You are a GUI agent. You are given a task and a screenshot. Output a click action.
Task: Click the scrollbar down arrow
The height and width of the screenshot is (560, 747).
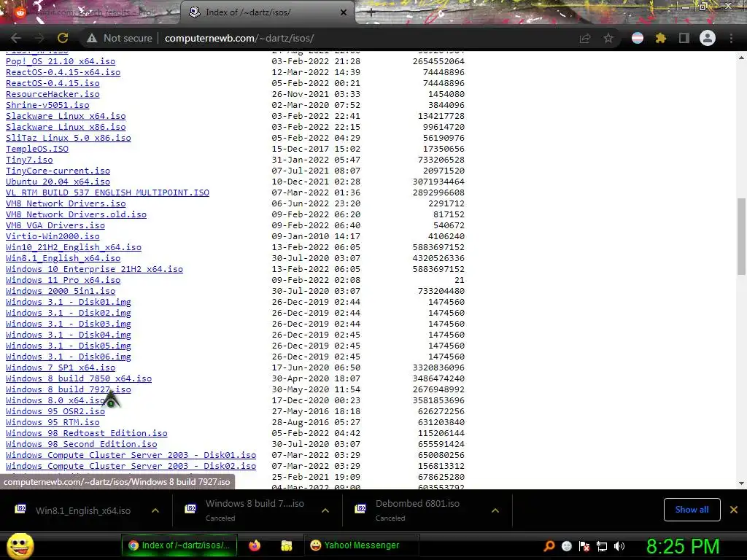[x=741, y=483]
